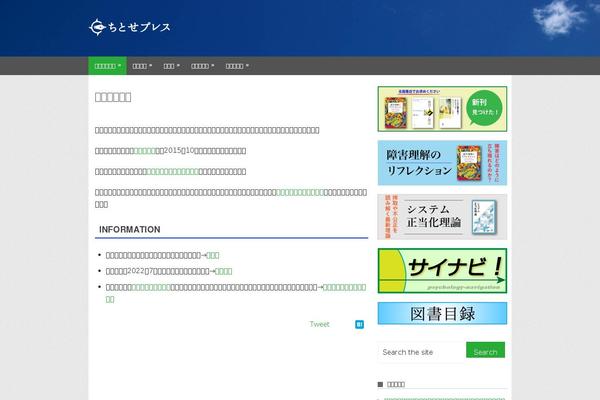Click the Tweet share link
The height and width of the screenshot is (400, 600).
[319, 324]
